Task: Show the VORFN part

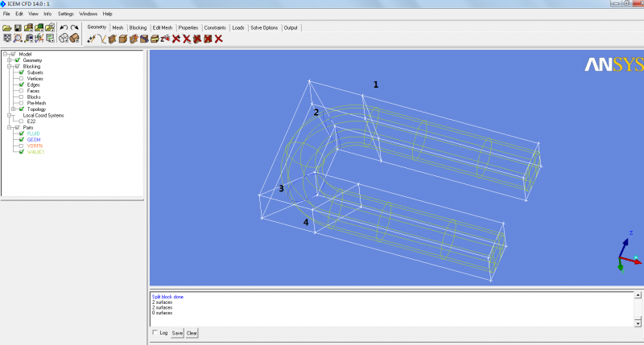Action: (x=22, y=146)
